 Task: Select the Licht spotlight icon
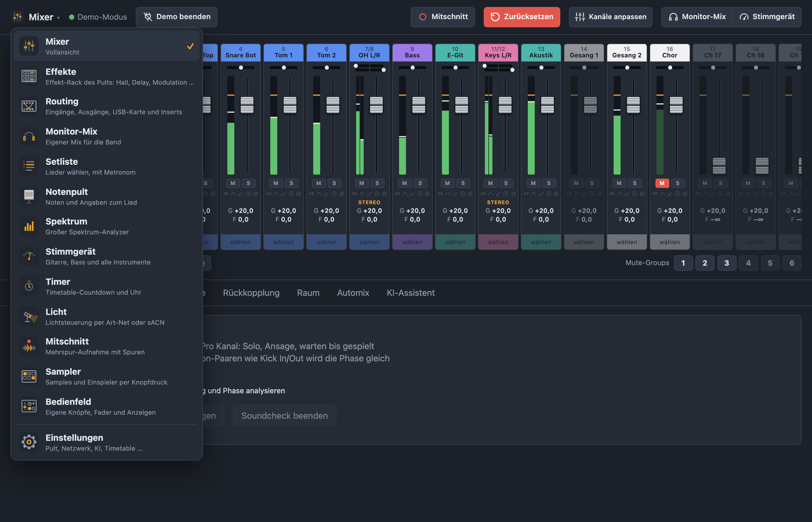tap(29, 316)
